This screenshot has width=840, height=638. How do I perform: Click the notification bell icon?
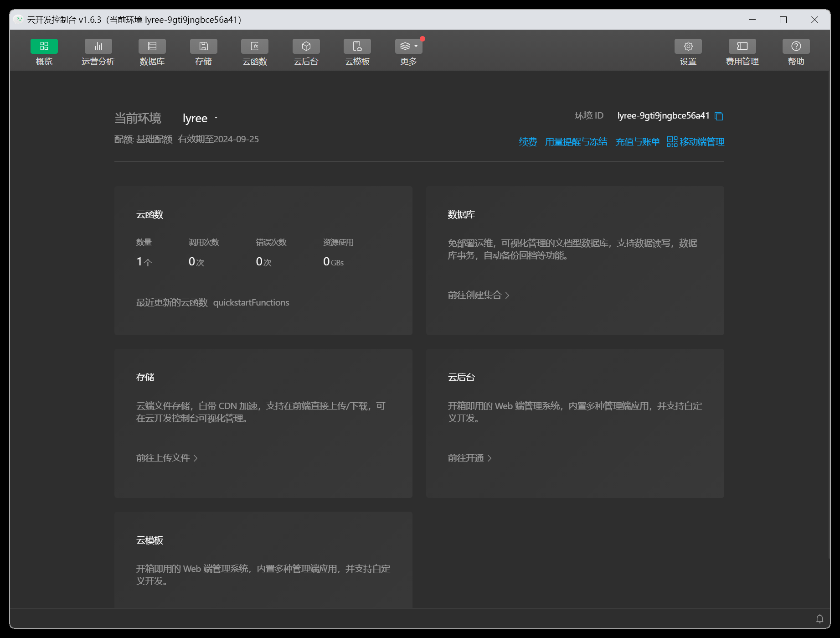coord(819,619)
